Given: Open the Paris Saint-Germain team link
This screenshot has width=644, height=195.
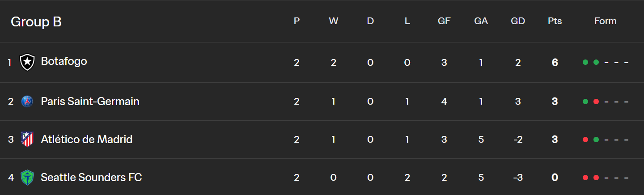Looking at the screenshot, I should pyautogui.click(x=90, y=102).
